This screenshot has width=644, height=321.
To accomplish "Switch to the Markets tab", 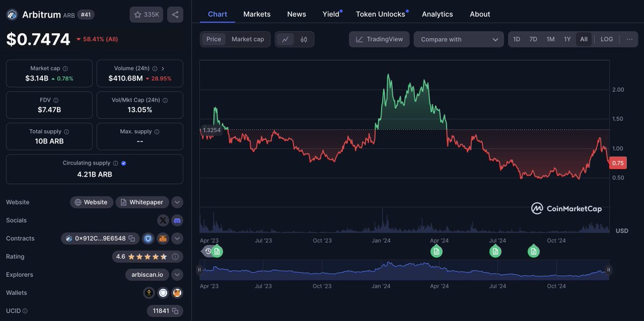I will point(257,14).
